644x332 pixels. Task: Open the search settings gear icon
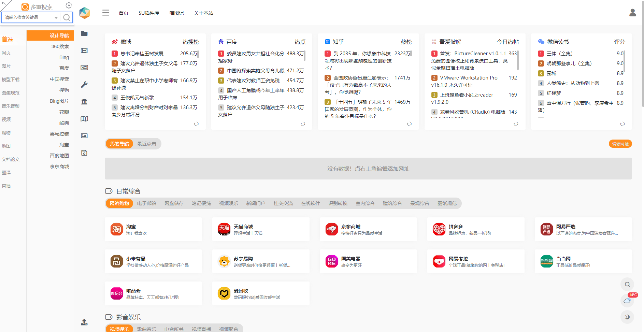(69, 5)
